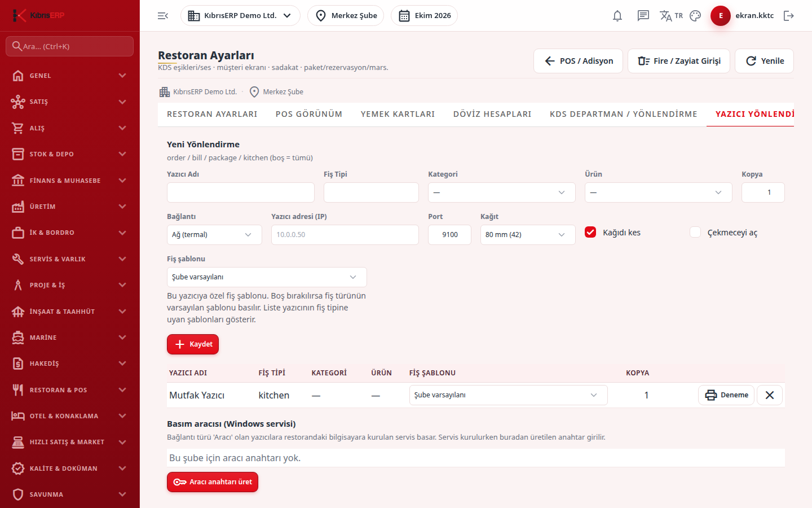This screenshot has height=508, width=812.
Task: Open the Ürün dropdown
Action: coord(659,192)
